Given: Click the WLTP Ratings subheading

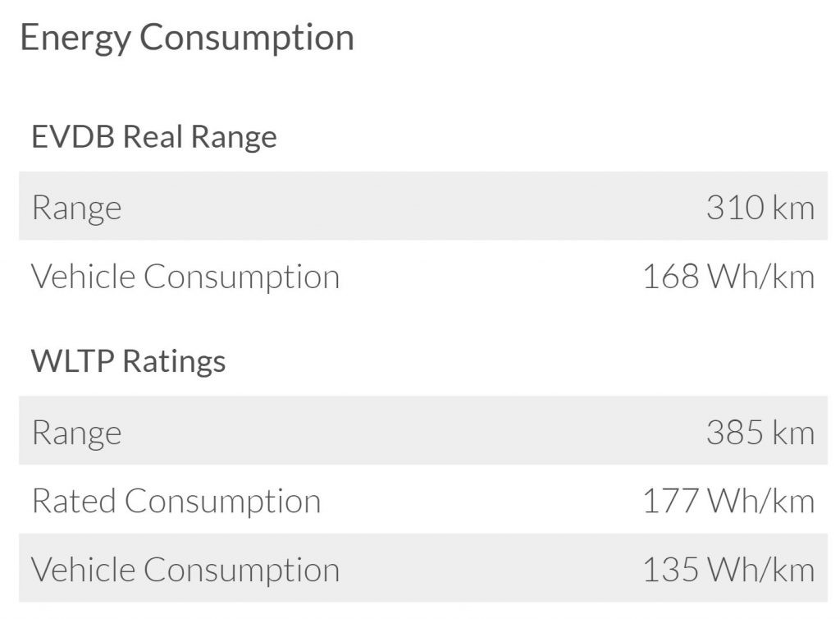Looking at the screenshot, I should point(129,361).
